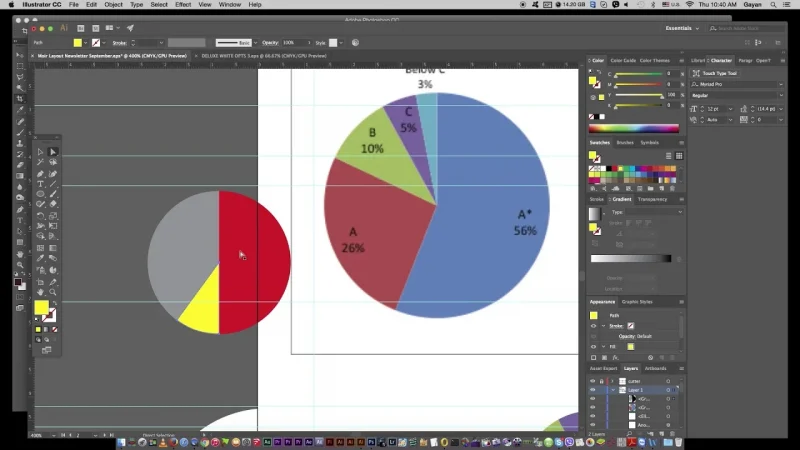This screenshot has height=450, width=800.
Task: Select the Type tool in floating toolbox
Action: click(x=40, y=184)
